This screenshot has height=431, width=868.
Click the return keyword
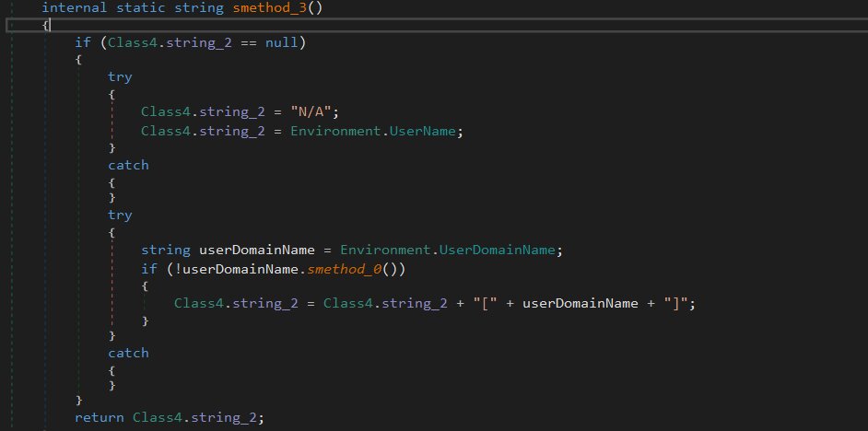click(100, 418)
